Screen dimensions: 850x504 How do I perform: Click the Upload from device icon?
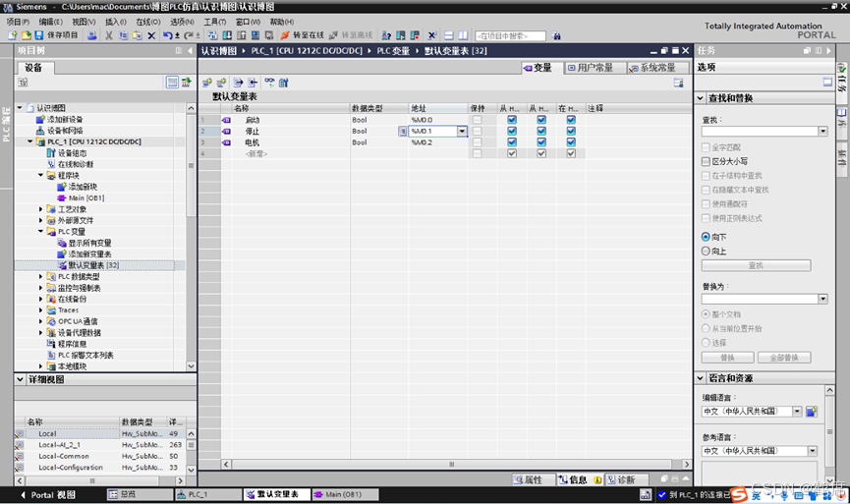(x=241, y=35)
